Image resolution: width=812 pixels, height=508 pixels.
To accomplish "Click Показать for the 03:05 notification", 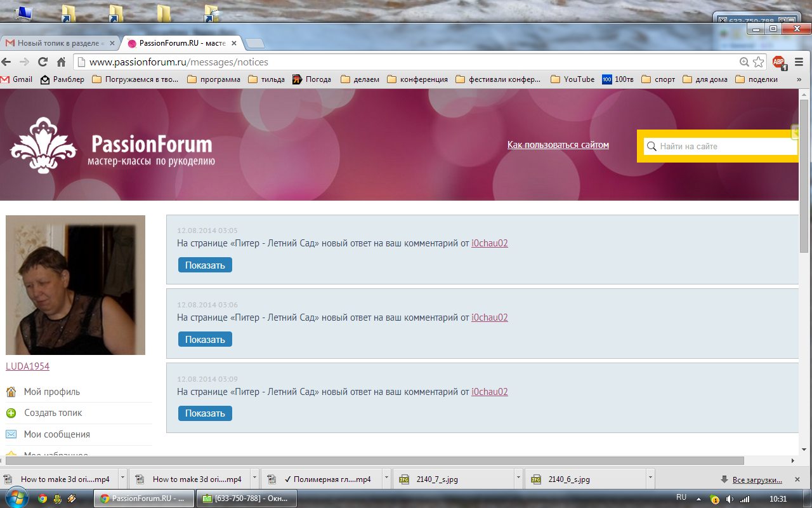I will tap(205, 265).
